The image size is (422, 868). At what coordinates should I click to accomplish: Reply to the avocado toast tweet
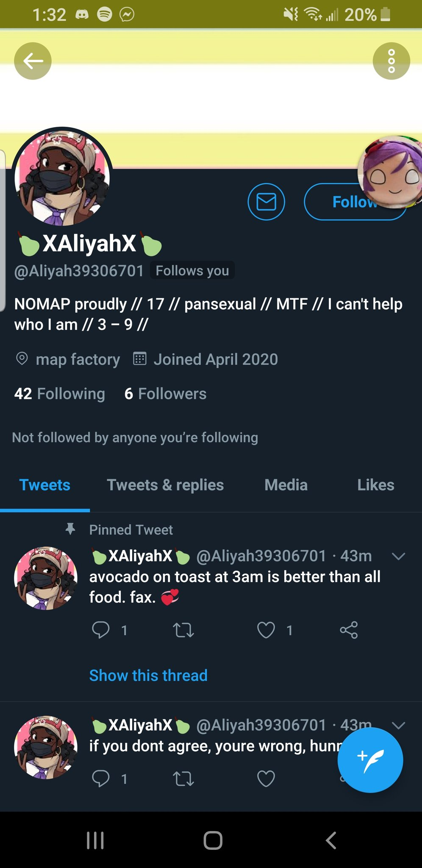pyautogui.click(x=101, y=630)
